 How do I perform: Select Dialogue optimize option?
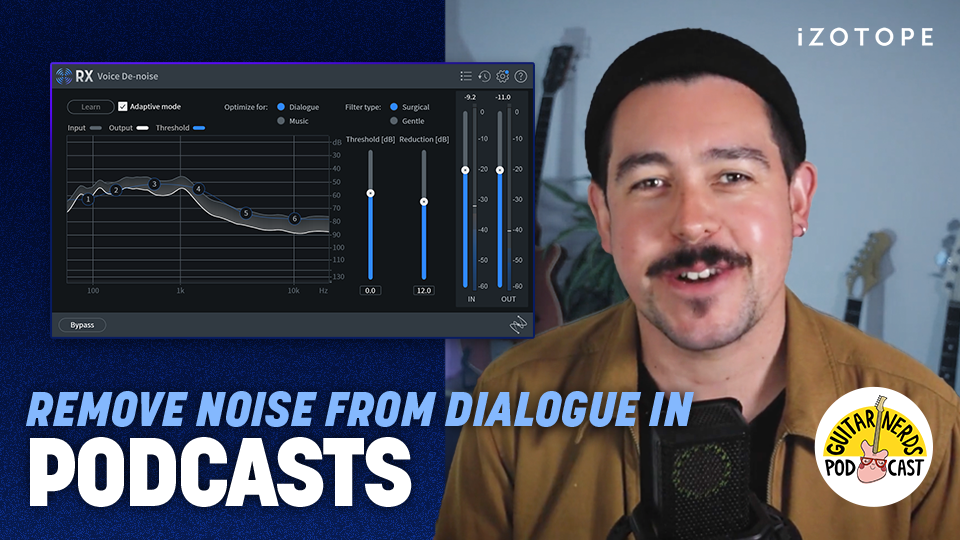[x=281, y=107]
